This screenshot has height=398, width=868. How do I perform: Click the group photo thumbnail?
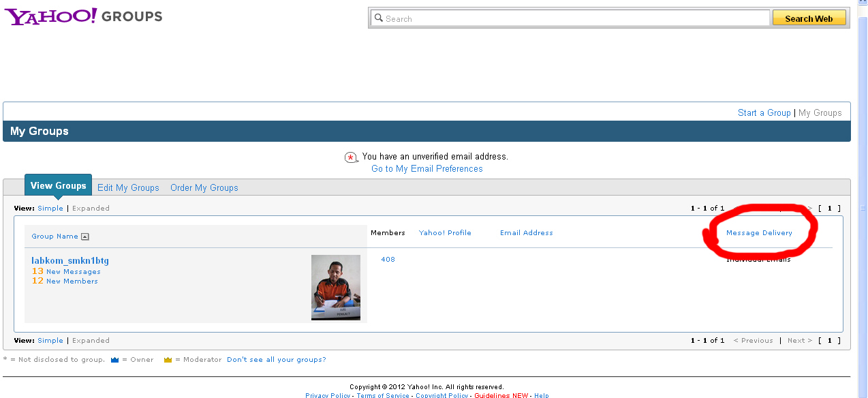coord(336,288)
